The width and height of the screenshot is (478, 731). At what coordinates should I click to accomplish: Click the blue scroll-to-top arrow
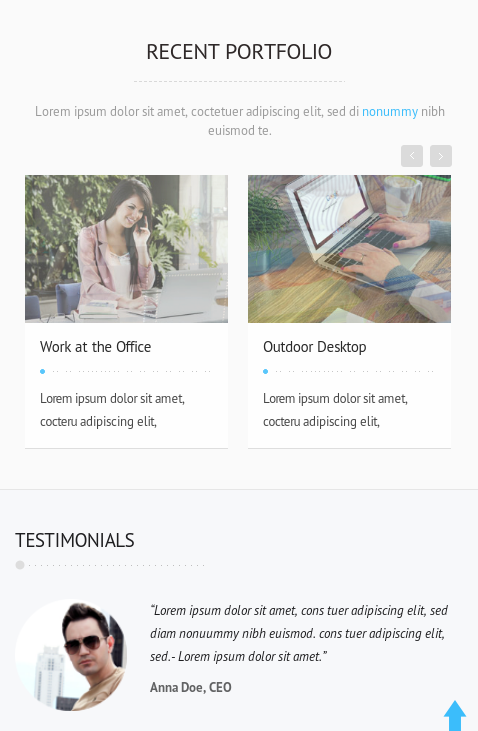click(x=455, y=716)
